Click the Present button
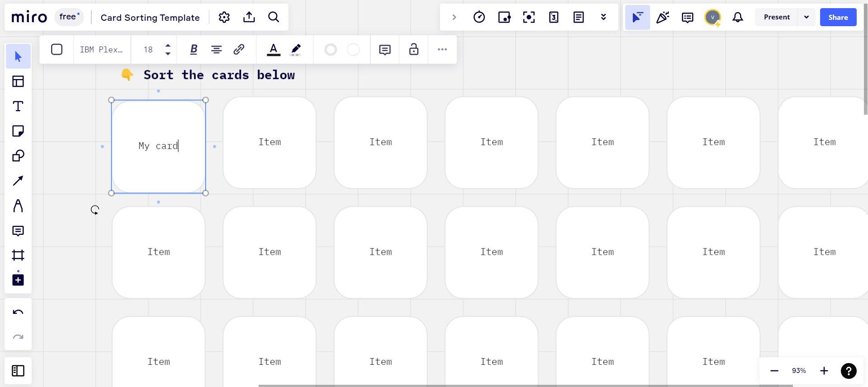Image resolution: width=868 pixels, height=387 pixels. [777, 17]
